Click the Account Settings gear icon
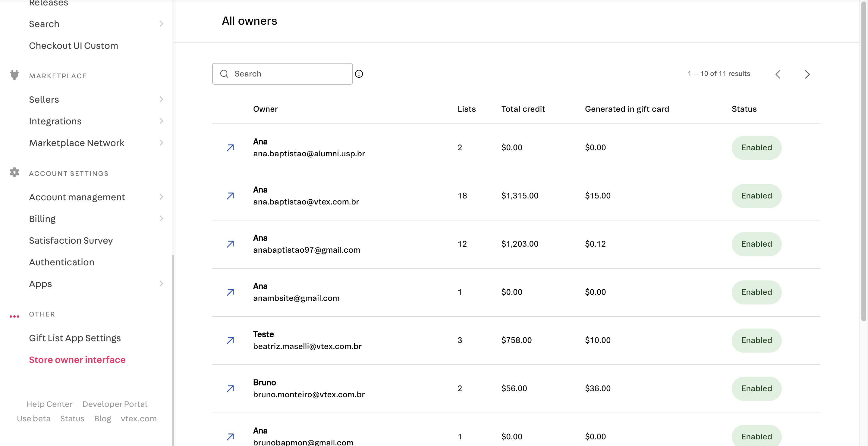868x446 pixels. coord(14,172)
